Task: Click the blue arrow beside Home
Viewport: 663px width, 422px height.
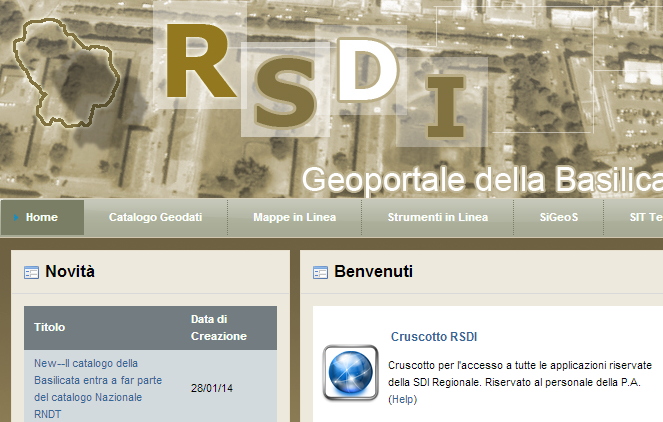Action: (x=16, y=217)
